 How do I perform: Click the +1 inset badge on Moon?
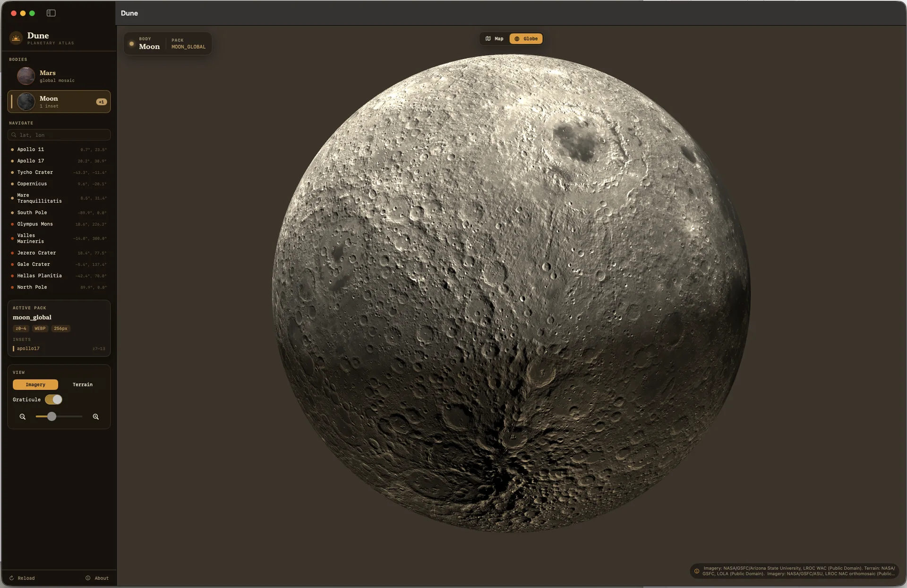tap(101, 102)
